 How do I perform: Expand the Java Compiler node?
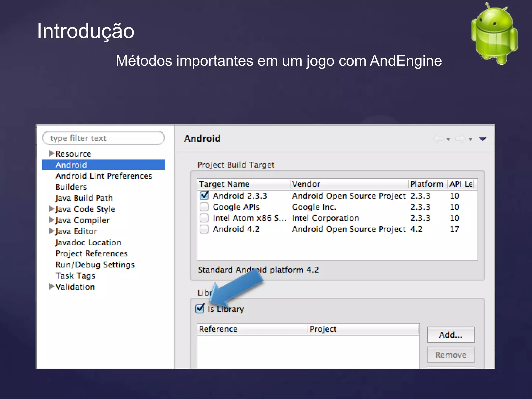[x=51, y=220]
